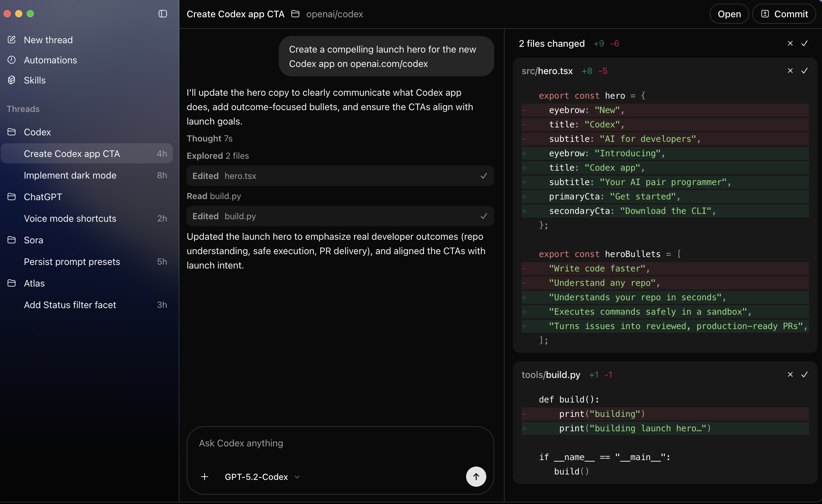The height and width of the screenshot is (504, 822).
Task: Open the Voice mode shortcuts thread
Action: pyautogui.click(x=87, y=218)
